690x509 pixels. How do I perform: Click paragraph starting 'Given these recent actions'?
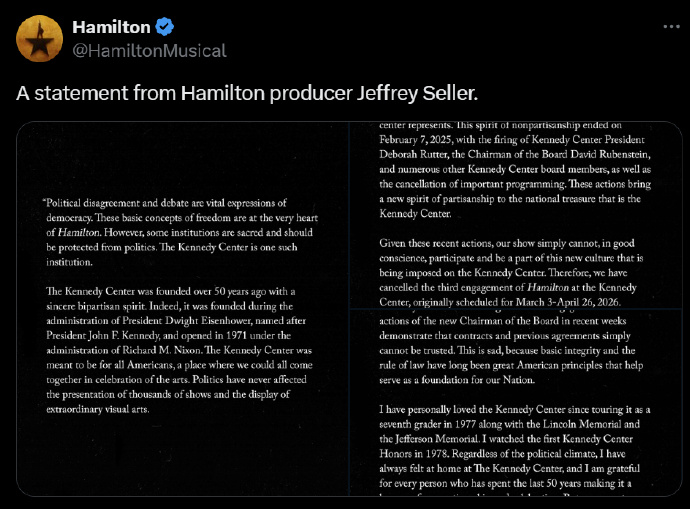(x=511, y=272)
